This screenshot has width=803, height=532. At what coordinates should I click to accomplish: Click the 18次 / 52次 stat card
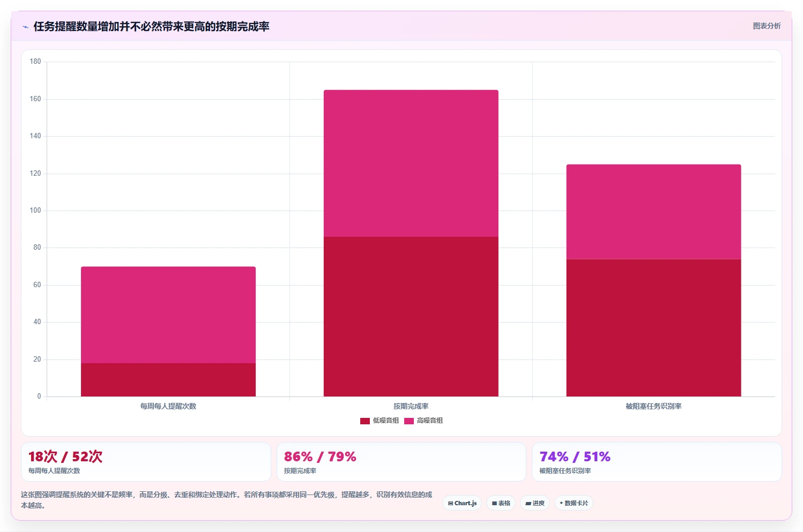click(146, 462)
